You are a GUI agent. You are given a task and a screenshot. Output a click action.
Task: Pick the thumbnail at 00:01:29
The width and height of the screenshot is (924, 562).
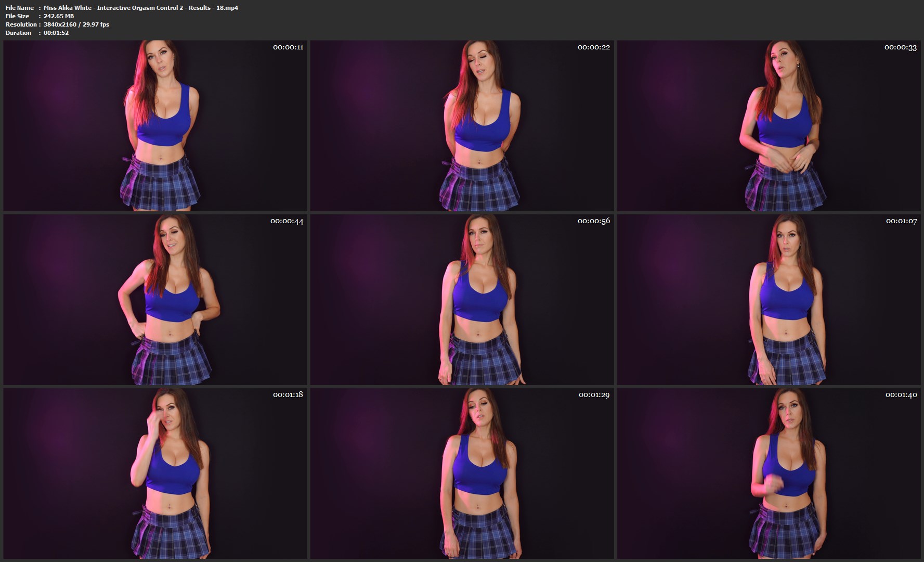[462, 473]
